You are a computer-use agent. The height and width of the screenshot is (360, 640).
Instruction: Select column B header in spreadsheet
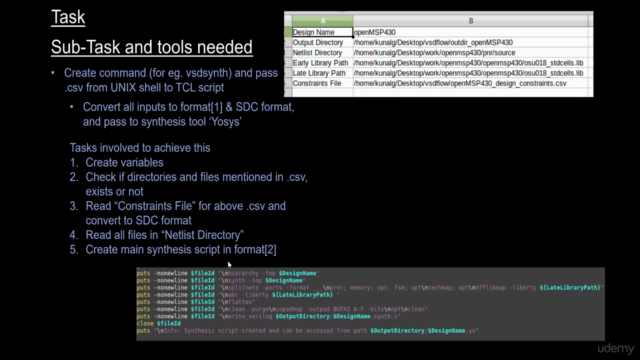click(471, 21)
